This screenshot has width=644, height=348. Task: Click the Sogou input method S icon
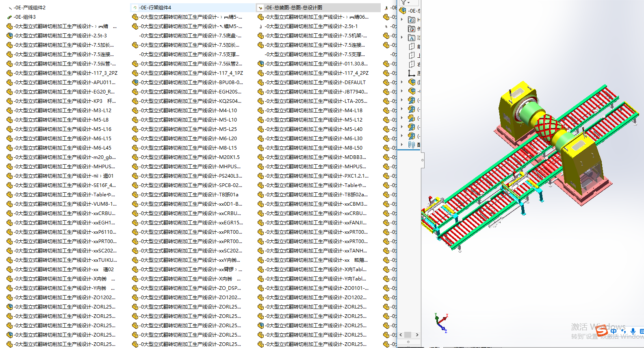pos(601,331)
